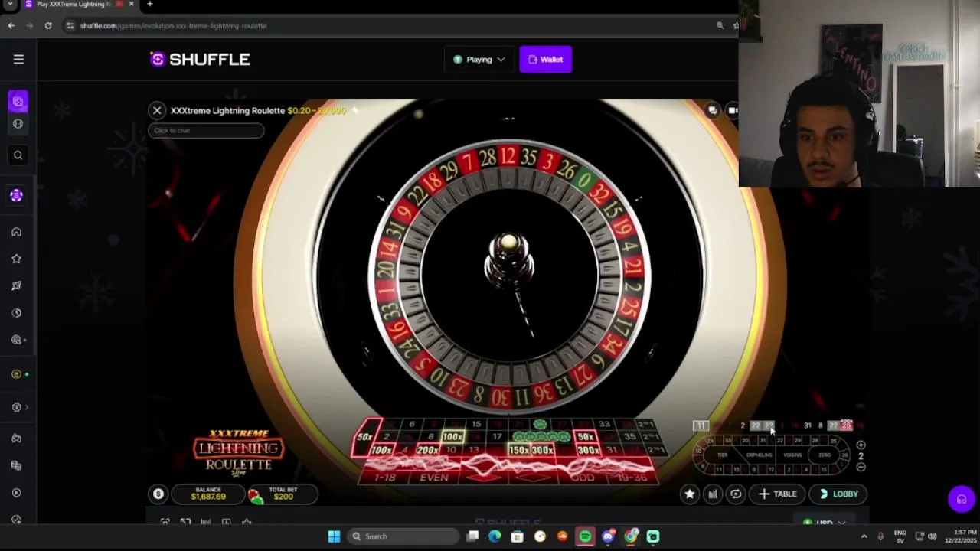This screenshot has height=551, width=980.
Task: Toggle the video camera icon in game
Action: [x=732, y=111]
